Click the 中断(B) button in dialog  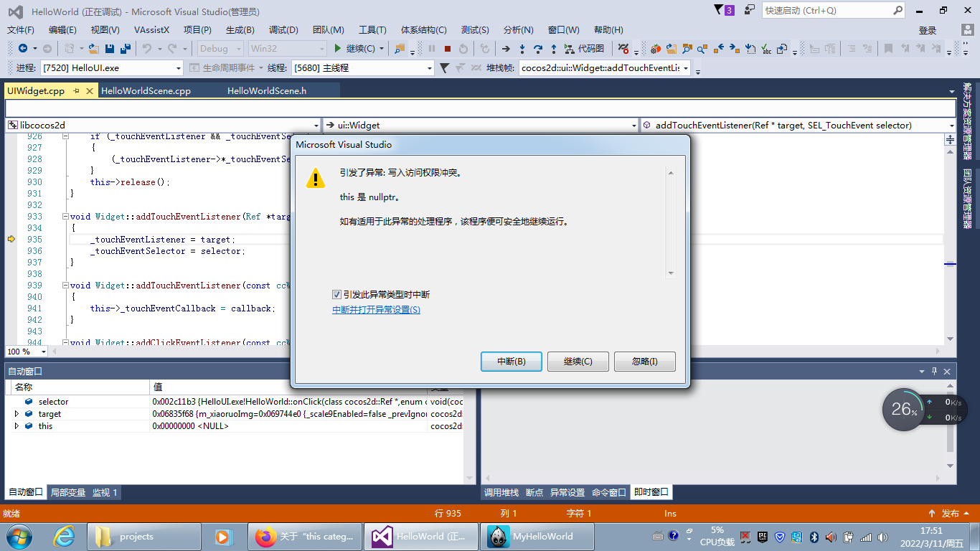pyautogui.click(x=512, y=362)
